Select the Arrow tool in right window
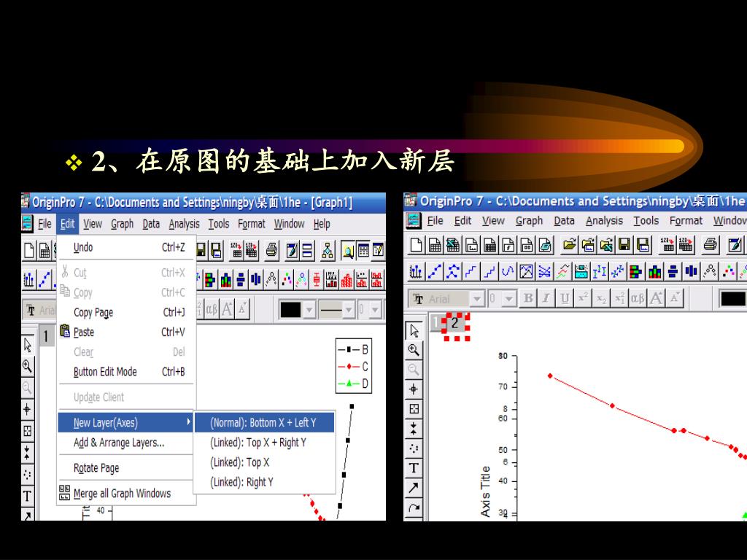 (414, 488)
